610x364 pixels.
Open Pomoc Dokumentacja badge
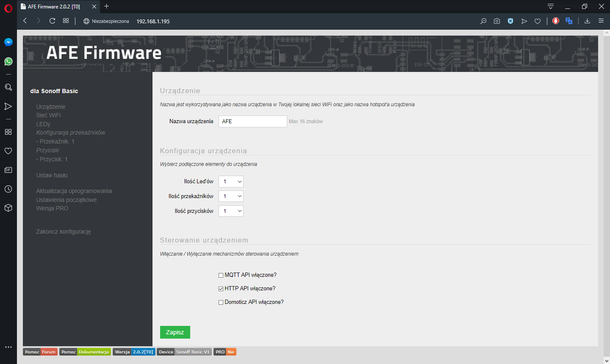point(85,352)
